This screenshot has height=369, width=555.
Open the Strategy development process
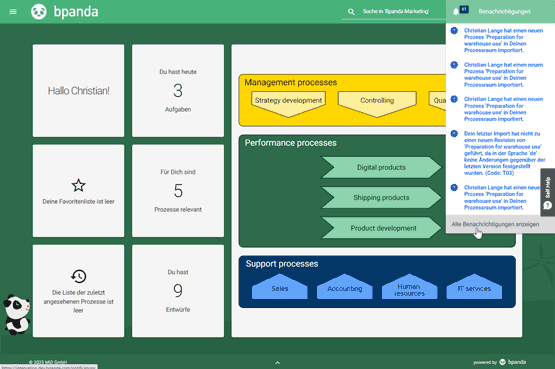288,103
